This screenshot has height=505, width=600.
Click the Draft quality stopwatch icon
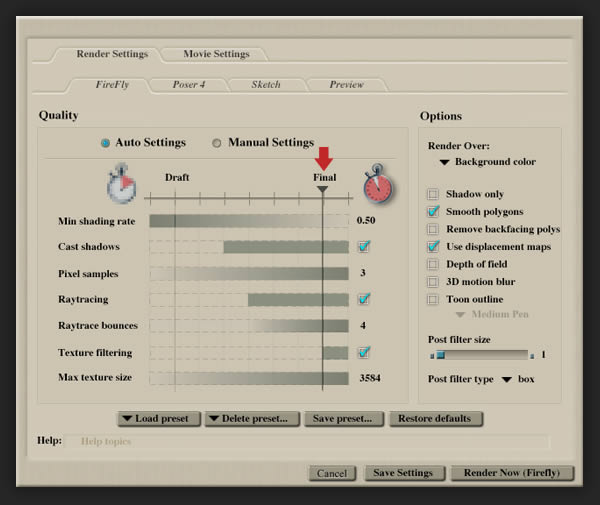tap(121, 184)
